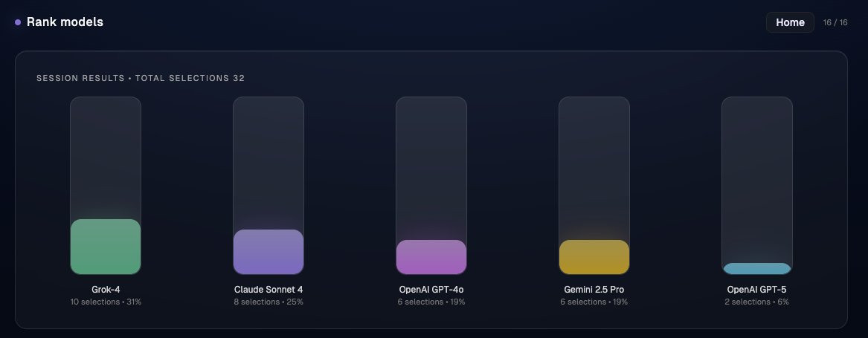Viewport: 868px width, 338px height.
Task: Click the OpenAI GPT-4o model label
Action: (431, 289)
